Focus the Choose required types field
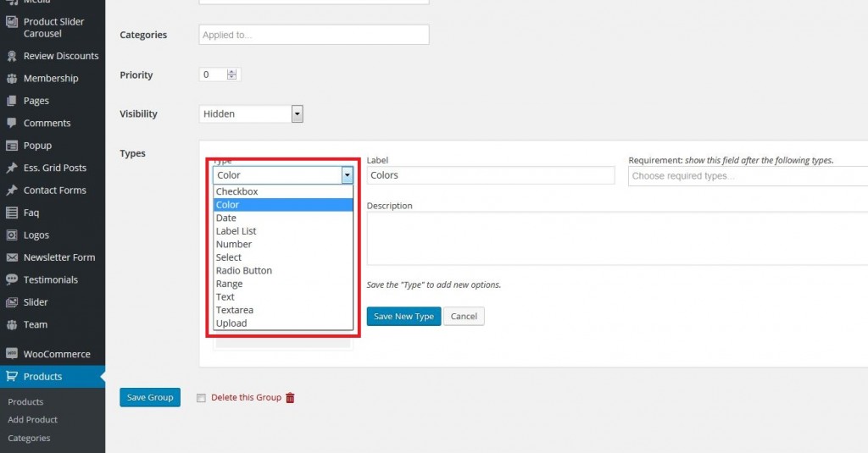868x453 pixels. 748,176
